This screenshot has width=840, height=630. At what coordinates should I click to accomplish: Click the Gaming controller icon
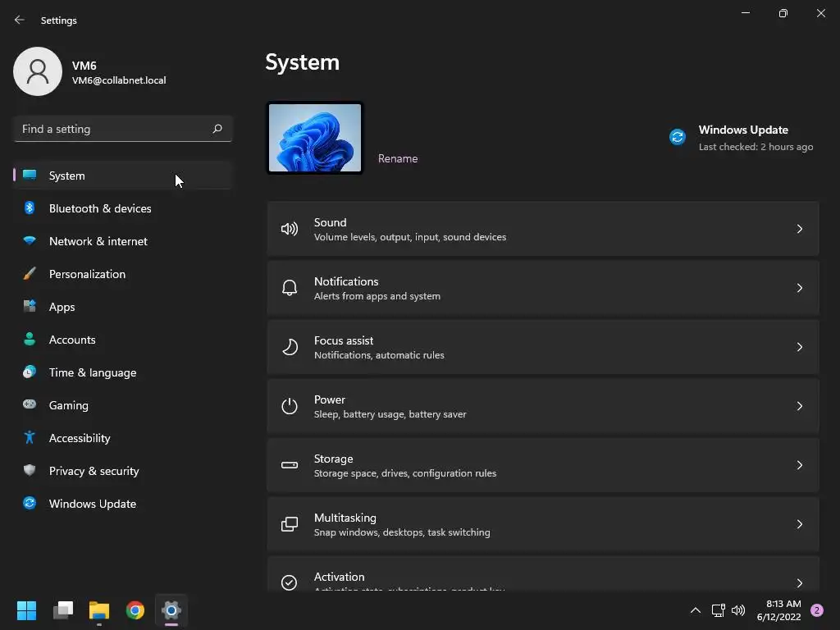pyautogui.click(x=30, y=404)
